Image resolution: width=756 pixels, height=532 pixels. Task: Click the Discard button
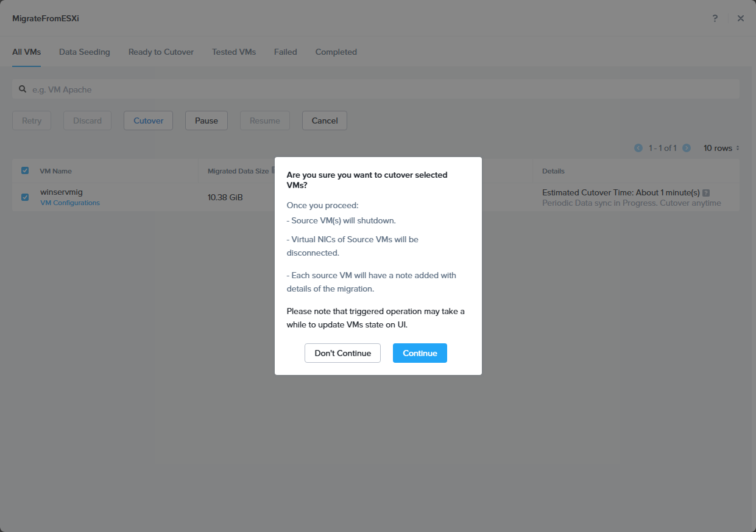pyautogui.click(x=87, y=121)
